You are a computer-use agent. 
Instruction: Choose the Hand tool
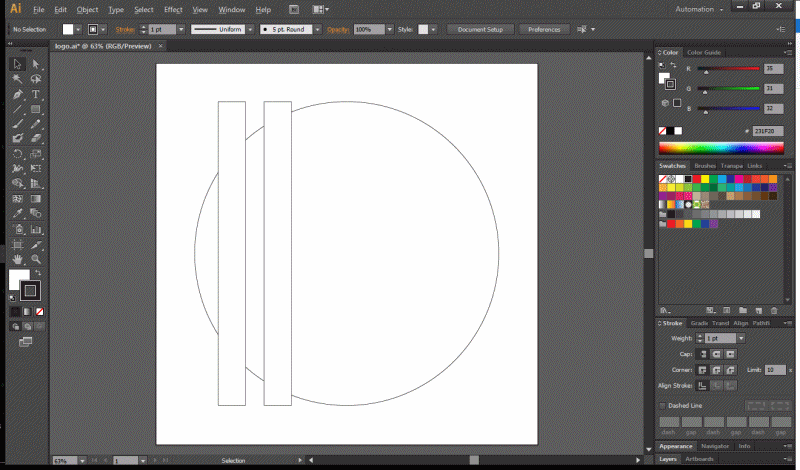18,259
